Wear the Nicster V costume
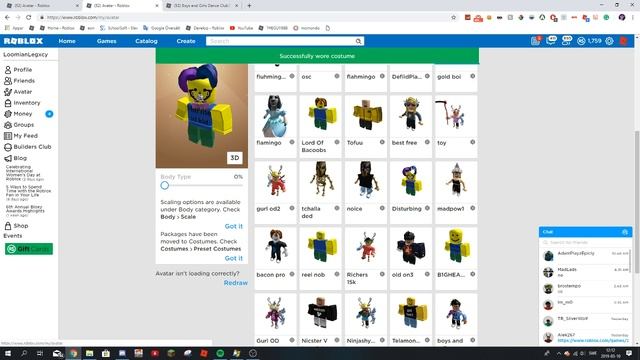 [320, 315]
